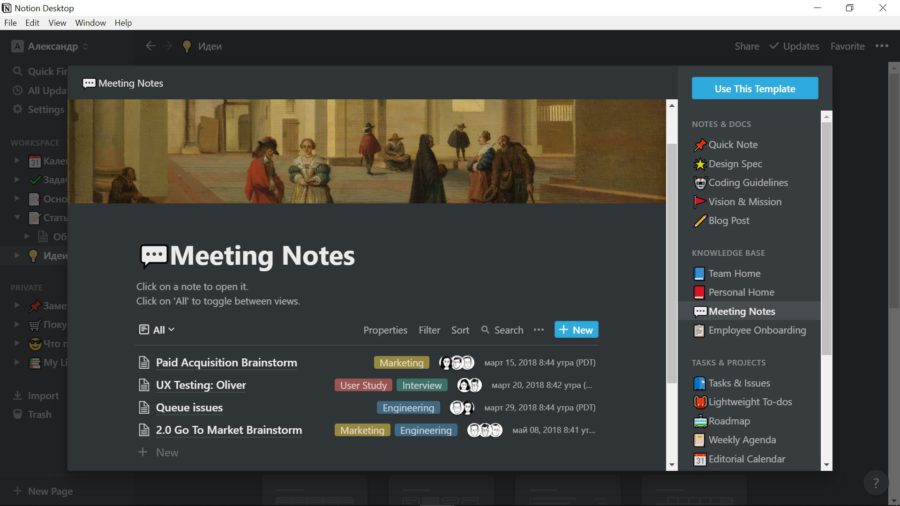Screen dimensions: 900x506
Task: Click the Roadmap icon
Action: (700, 421)
